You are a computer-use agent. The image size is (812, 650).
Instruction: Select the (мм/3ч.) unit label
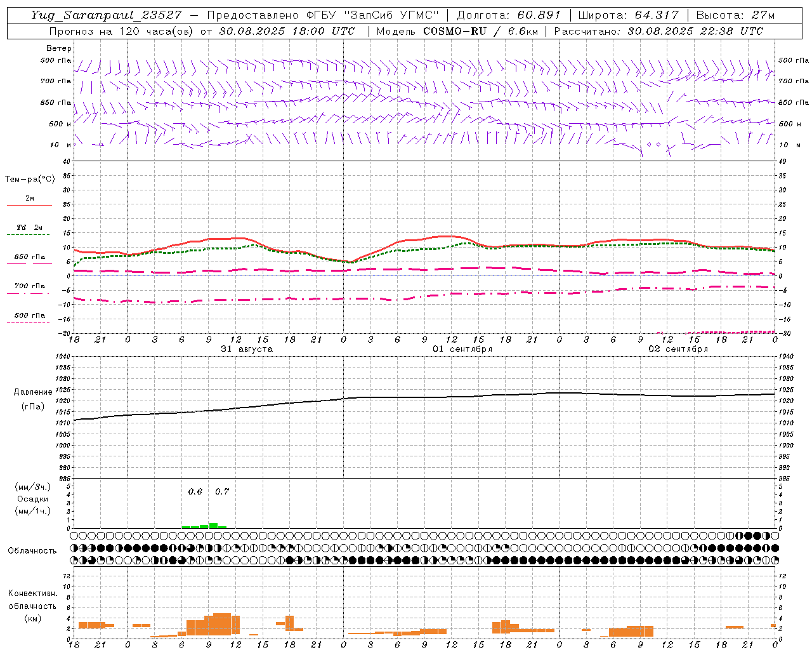pos(33,487)
